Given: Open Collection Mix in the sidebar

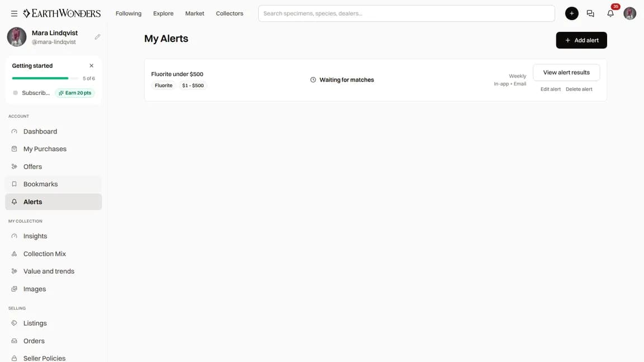Looking at the screenshot, I should (54, 254).
